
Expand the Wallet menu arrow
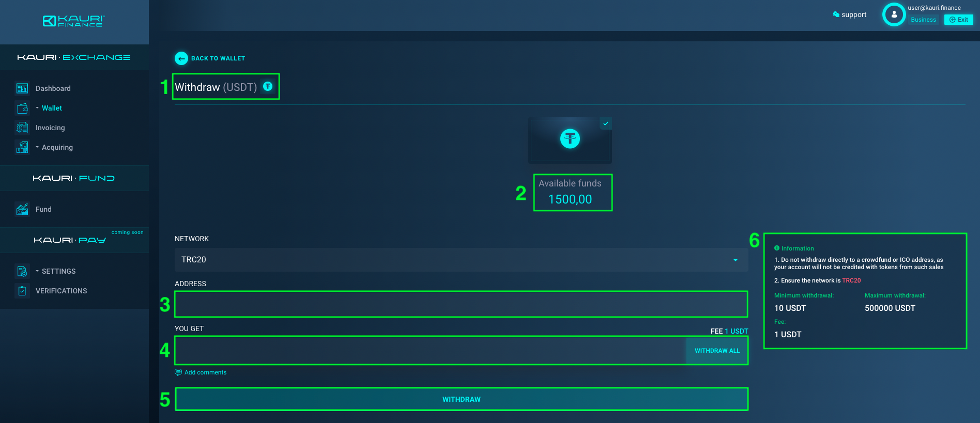click(x=37, y=108)
